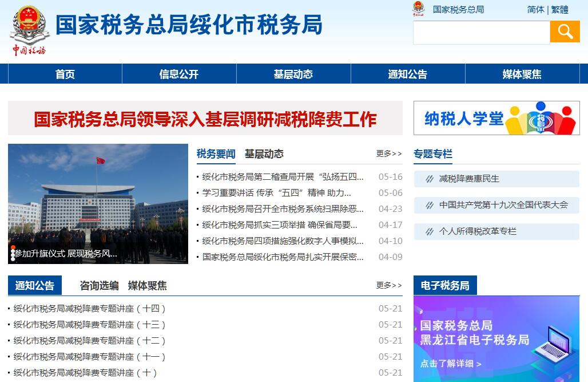Open the 纳税人学堂 banner
This screenshot has width=588, height=382.
[496, 118]
